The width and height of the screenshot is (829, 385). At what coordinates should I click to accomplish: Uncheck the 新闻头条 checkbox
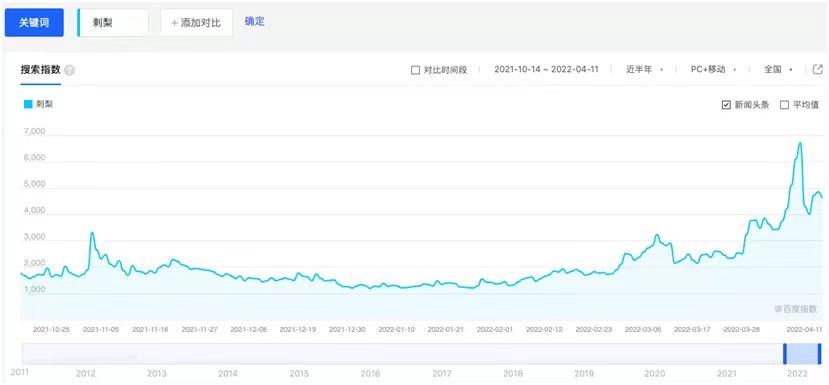(726, 105)
